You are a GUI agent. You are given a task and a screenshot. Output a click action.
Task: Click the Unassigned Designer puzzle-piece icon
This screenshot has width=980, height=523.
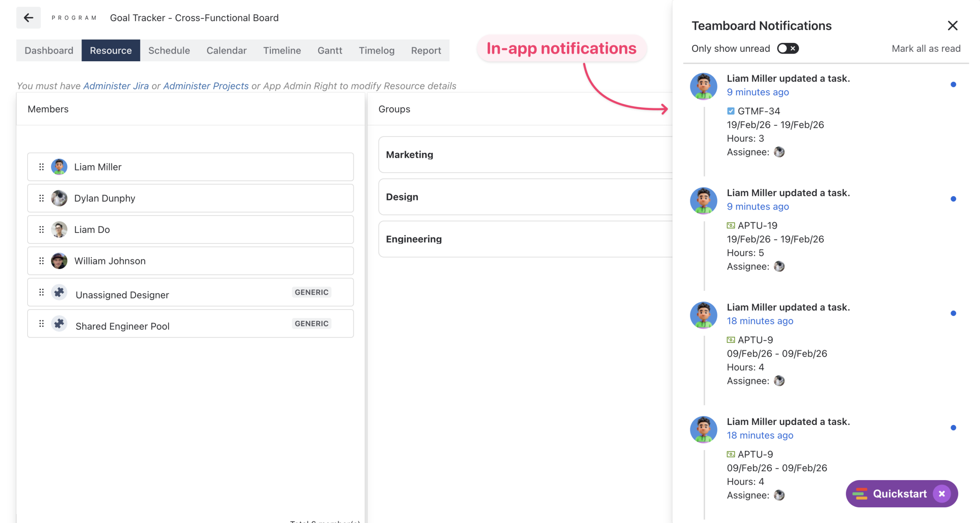pyautogui.click(x=59, y=292)
